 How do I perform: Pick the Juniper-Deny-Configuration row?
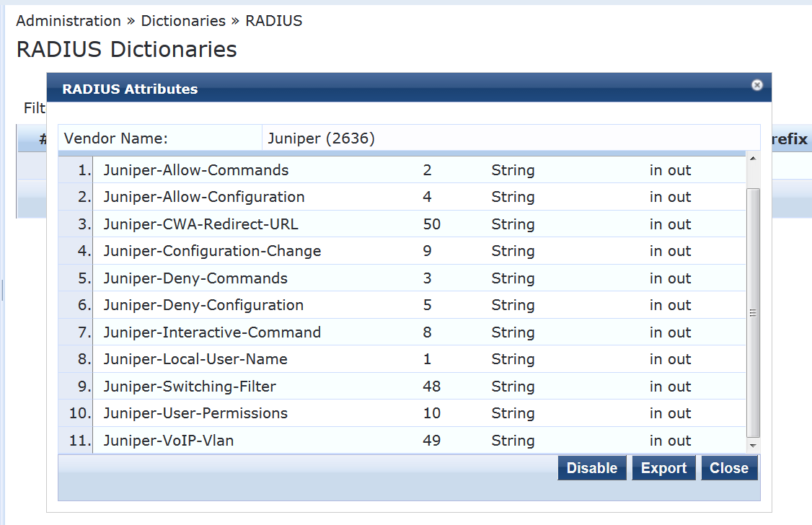203,305
